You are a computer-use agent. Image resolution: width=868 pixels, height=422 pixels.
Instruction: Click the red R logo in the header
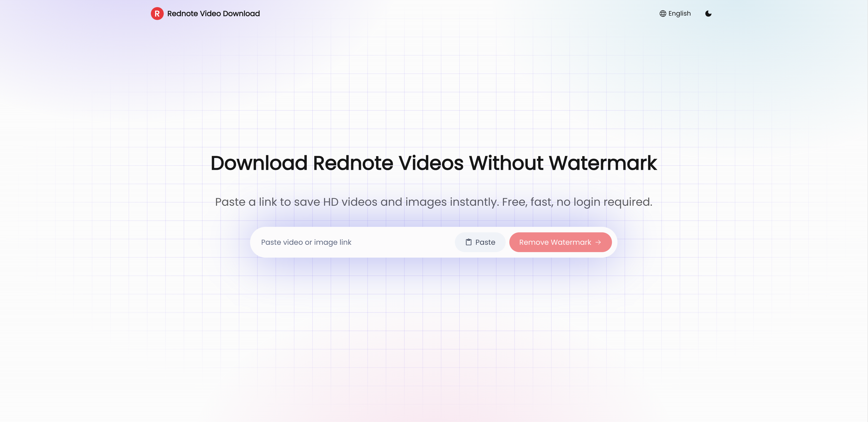point(157,14)
